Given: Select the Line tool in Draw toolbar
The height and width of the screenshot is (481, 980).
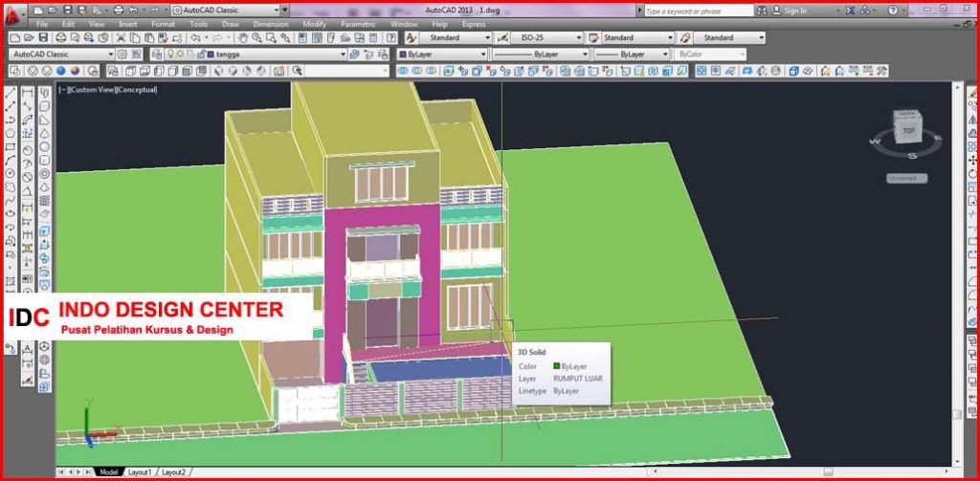Looking at the screenshot, I should [x=10, y=93].
